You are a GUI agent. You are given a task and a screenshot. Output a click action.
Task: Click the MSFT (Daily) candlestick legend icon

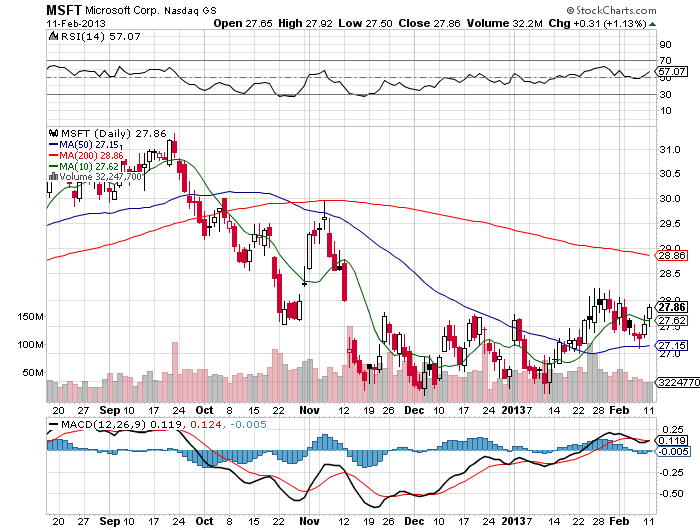pos(54,132)
